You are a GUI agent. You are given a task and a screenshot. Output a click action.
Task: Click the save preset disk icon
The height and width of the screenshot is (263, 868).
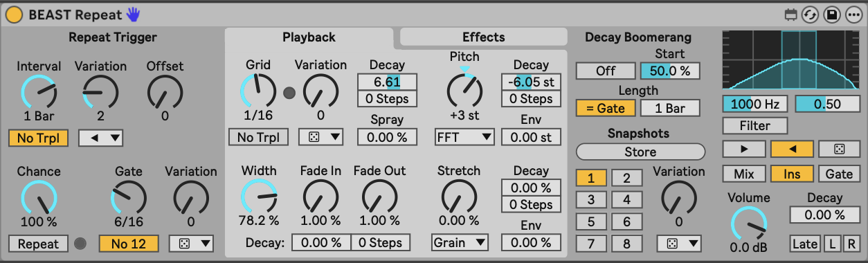831,15
